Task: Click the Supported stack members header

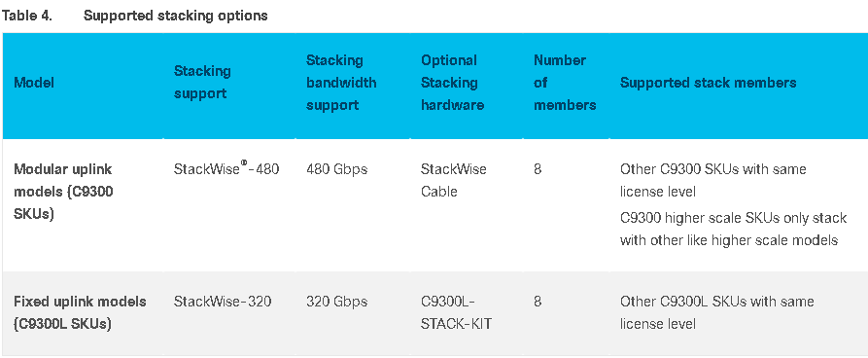Action: point(708,83)
